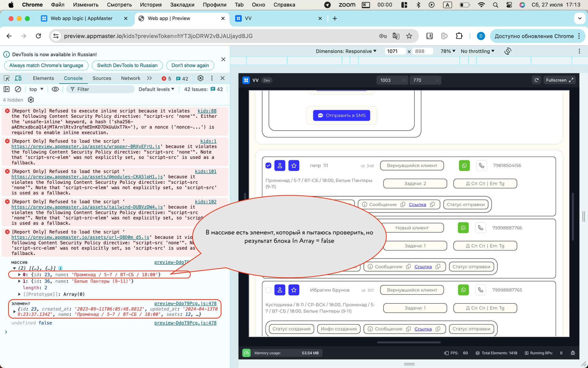The width and height of the screenshot is (588, 368).
Task: Clear console with the ban icon
Action: 18,89
